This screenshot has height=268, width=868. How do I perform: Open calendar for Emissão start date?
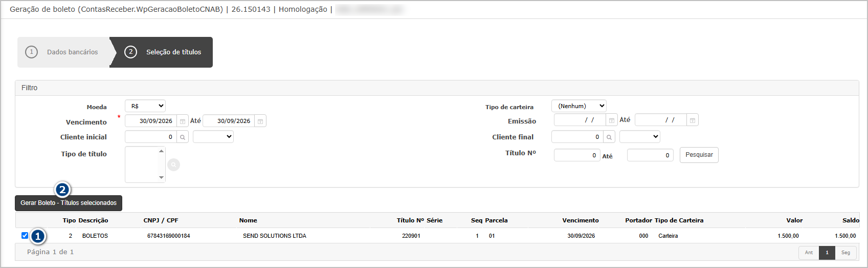tap(612, 120)
